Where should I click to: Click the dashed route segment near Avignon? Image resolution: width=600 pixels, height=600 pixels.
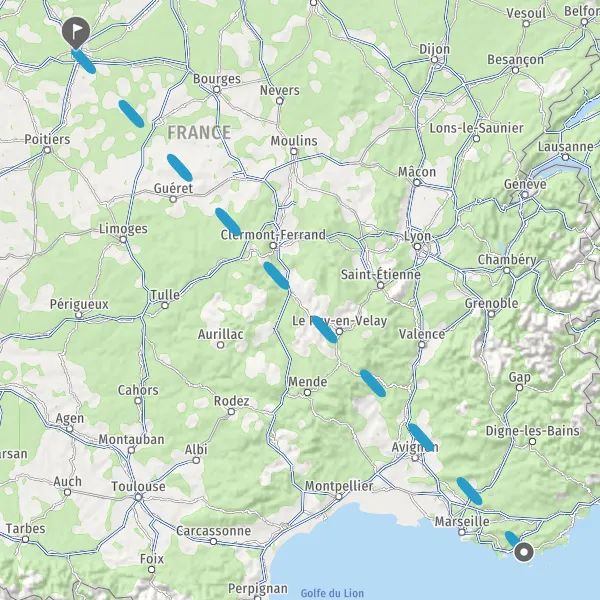click(421, 437)
